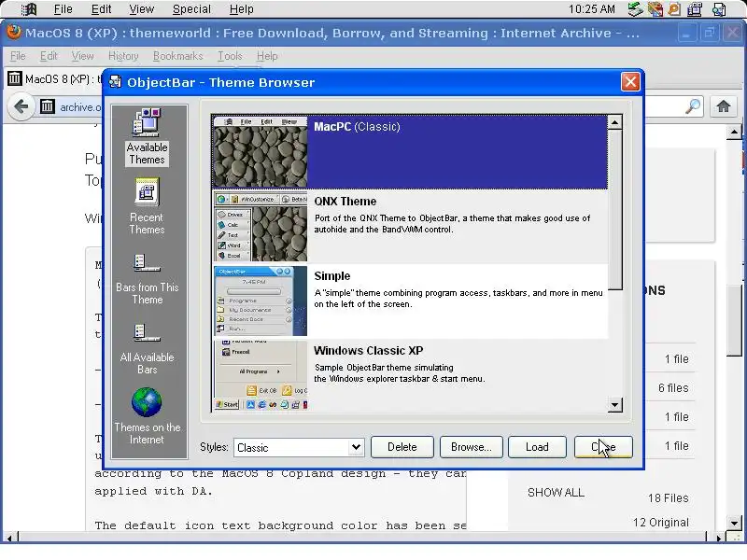Click the Firefox icon in the browser title bar
Viewport: 747px width, 560px height.
(14, 32)
